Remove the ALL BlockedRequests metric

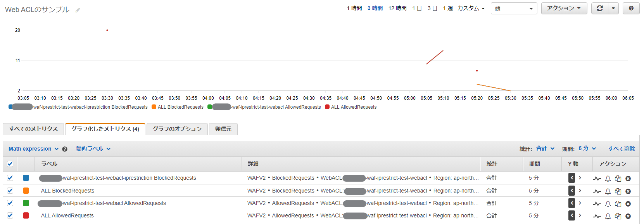[x=628, y=191]
